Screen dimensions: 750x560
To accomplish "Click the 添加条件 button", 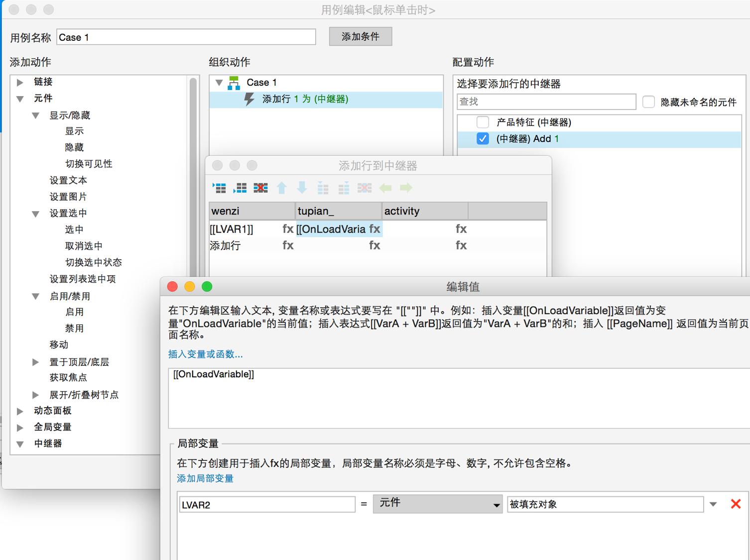I will click(x=361, y=37).
